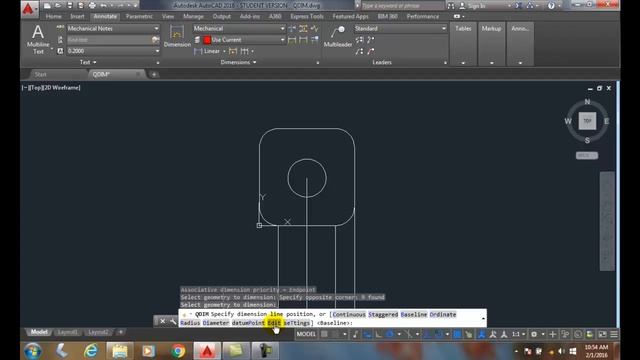This screenshot has width=640, height=360.
Task: Choose the datumPoint option in command line
Action: 248,323
